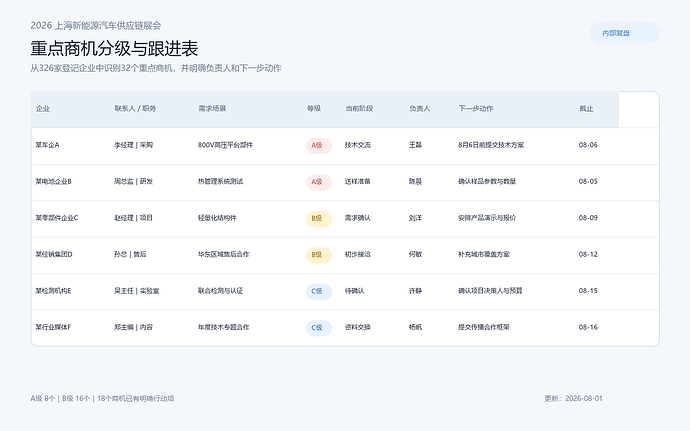This screenshot has width=690, height=431.
Task: Click the 负责人 column header
Action: coord(420,108)
